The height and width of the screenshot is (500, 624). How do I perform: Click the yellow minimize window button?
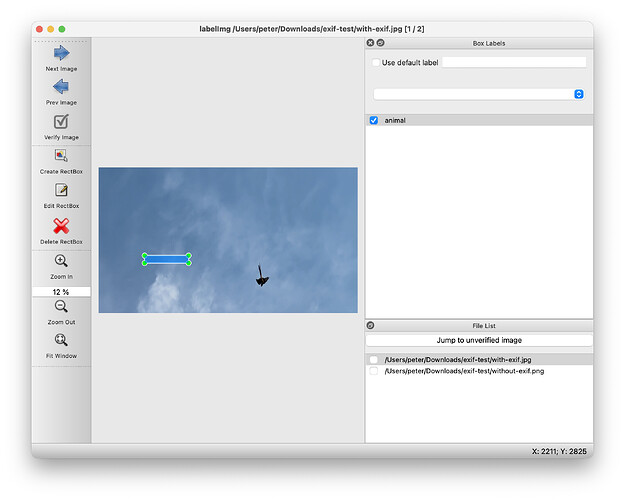click(51, 29)
